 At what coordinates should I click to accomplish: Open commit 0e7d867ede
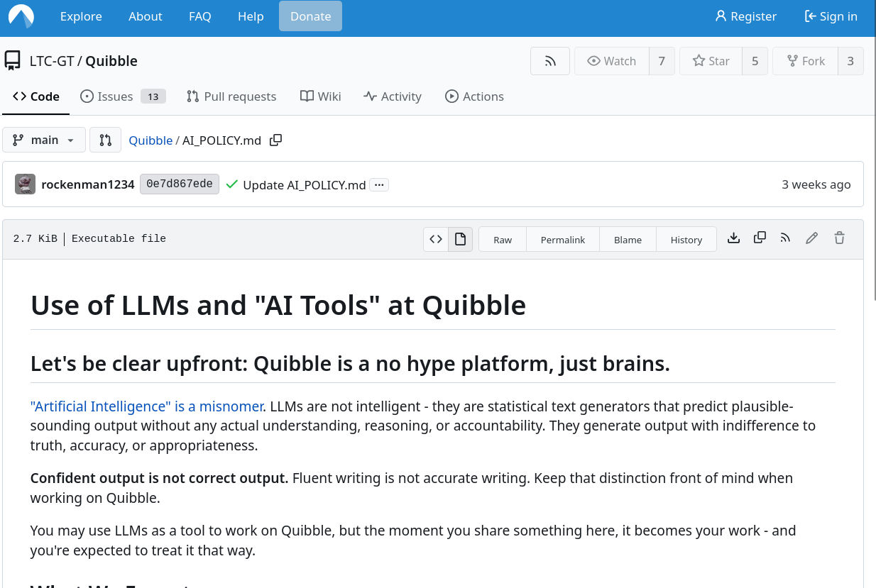(180, 184)
